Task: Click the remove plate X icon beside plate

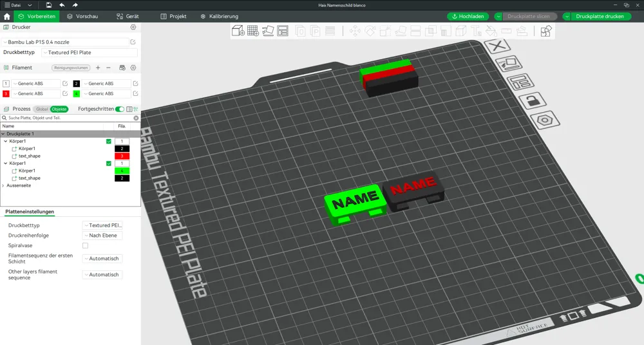Action: (x=497, y=46)
